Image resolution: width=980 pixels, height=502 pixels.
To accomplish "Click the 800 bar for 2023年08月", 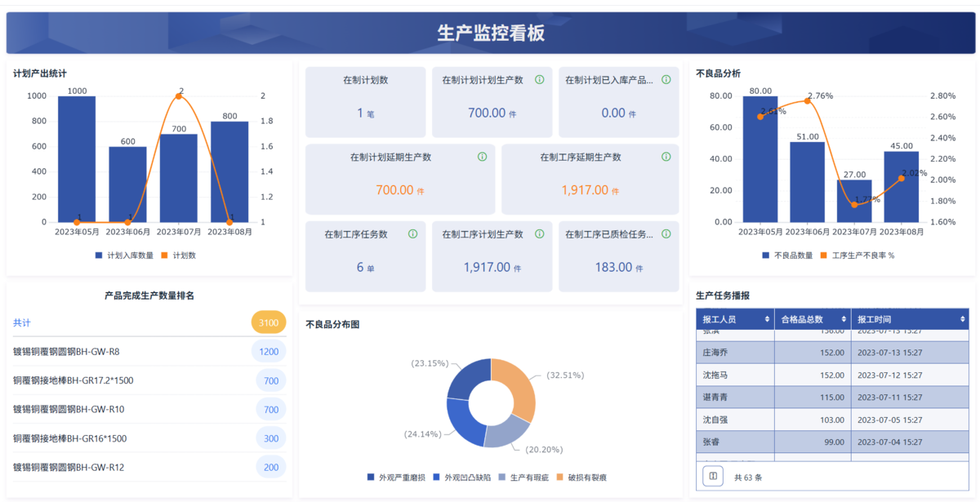I will click(229, 171).
